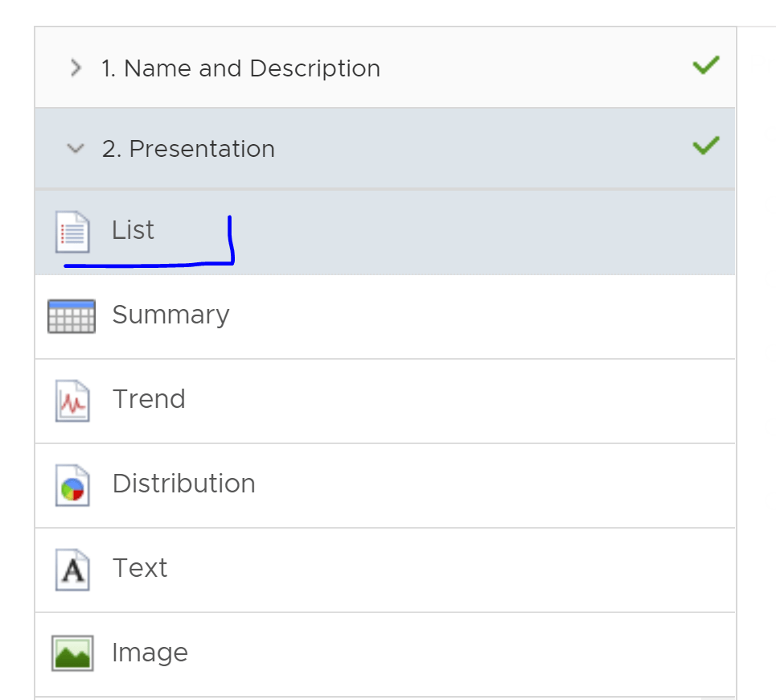
Task: Select the Distribution pie chart icon
Action: pyautogui.click(x=72, y=485)
